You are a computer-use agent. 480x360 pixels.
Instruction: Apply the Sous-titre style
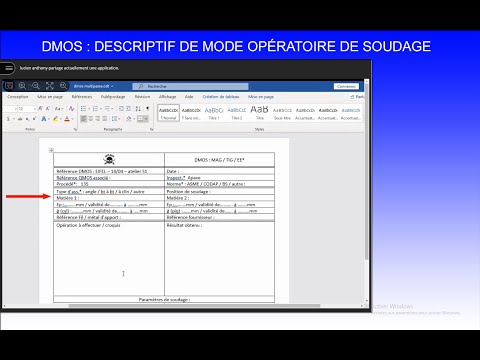click(x=282, y=113)
